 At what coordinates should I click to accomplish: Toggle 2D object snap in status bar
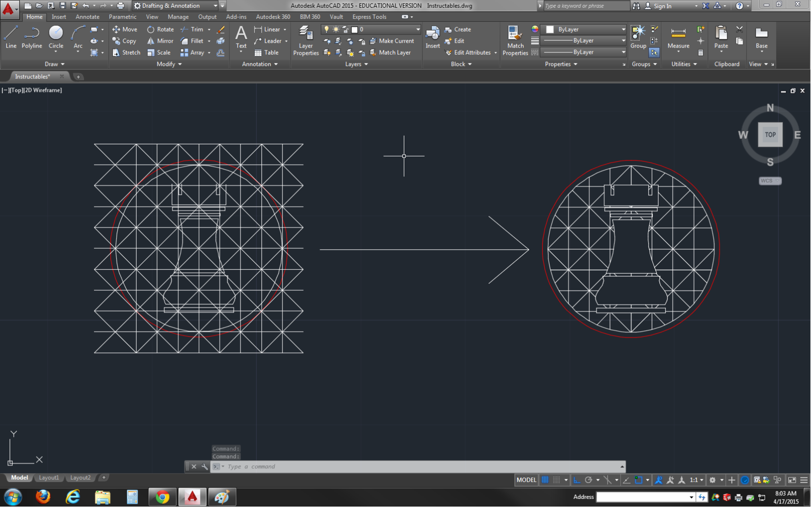639,480
